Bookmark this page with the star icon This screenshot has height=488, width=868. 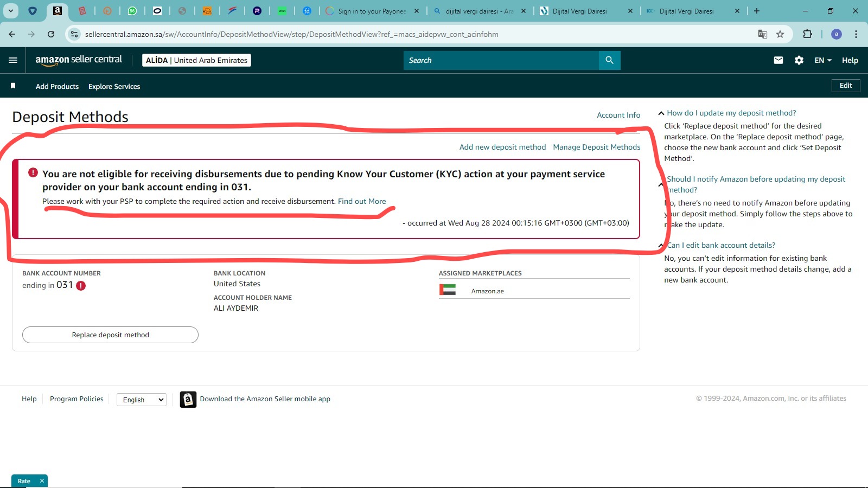(x=780, y=34)
